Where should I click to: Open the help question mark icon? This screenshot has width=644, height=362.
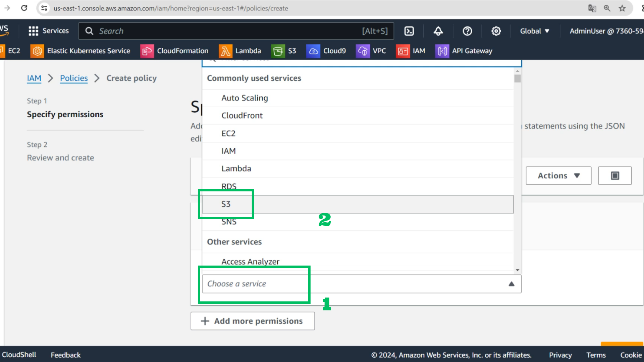[467, 31]
